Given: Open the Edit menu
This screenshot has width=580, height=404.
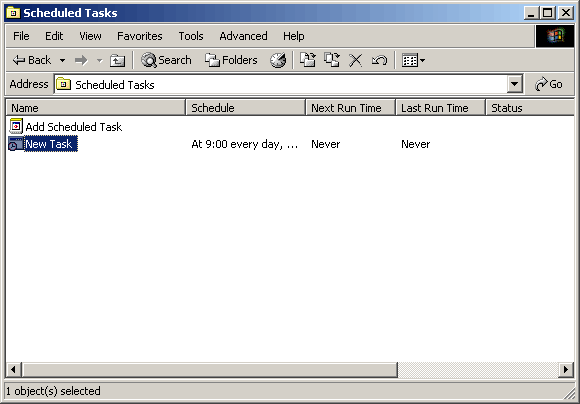Looking at the screenshot, I should point(54,36).
